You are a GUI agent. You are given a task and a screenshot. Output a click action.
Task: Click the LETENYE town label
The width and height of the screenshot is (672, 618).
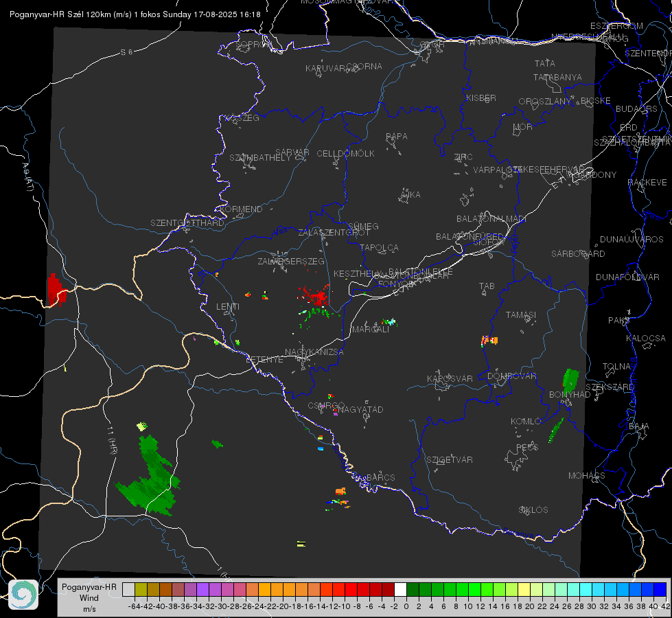click(x=264, y=360)
